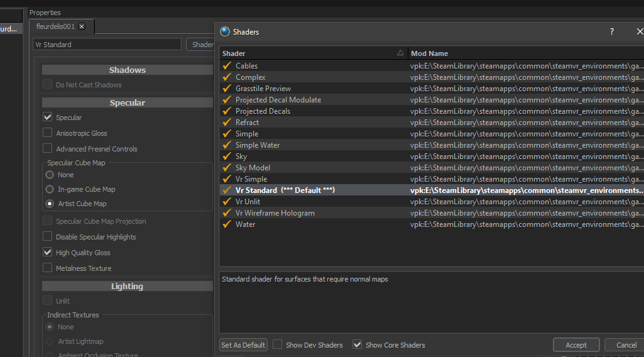
Task: Click the checkmark icon beside Vr Simple
Action: coord(227,178)
